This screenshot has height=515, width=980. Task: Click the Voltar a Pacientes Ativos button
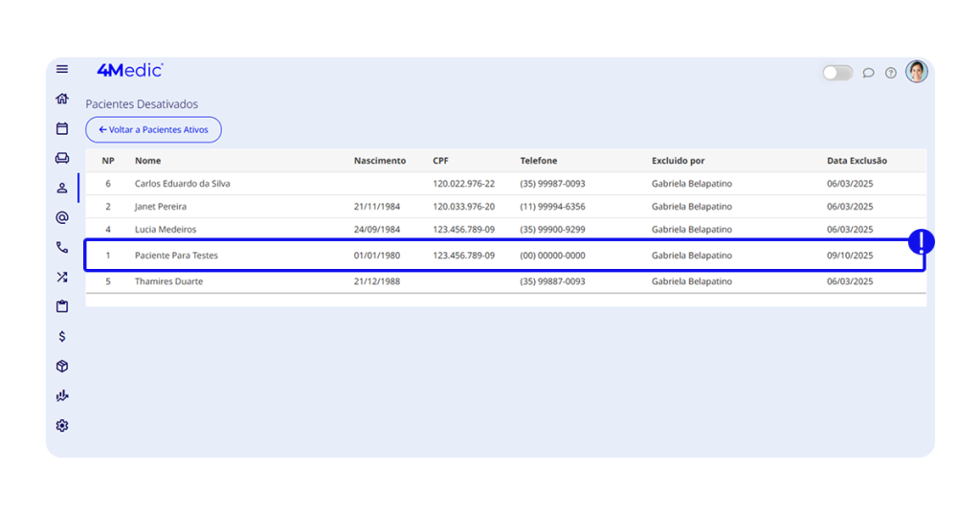tap(153, 130)
